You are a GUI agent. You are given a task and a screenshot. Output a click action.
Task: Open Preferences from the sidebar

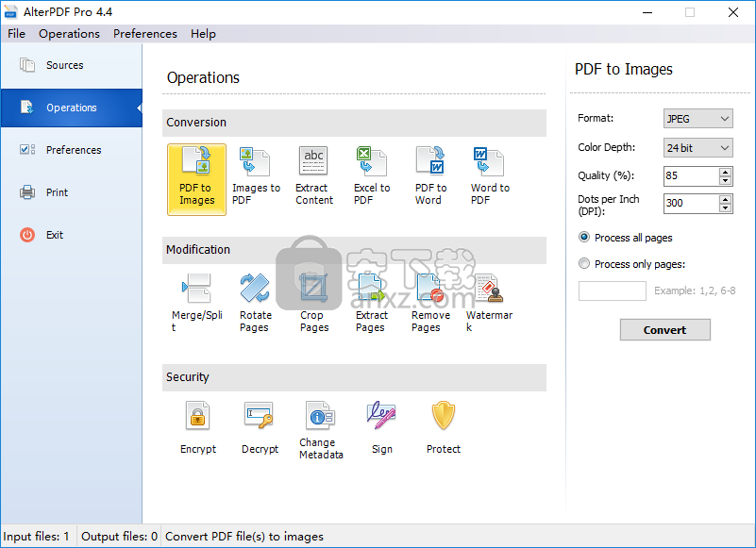point(72,150)
